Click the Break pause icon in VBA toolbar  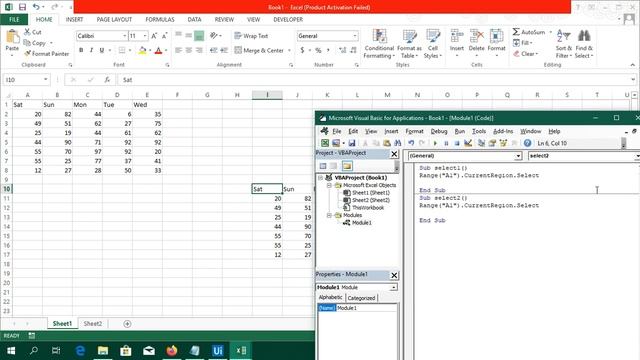(446, 143)
